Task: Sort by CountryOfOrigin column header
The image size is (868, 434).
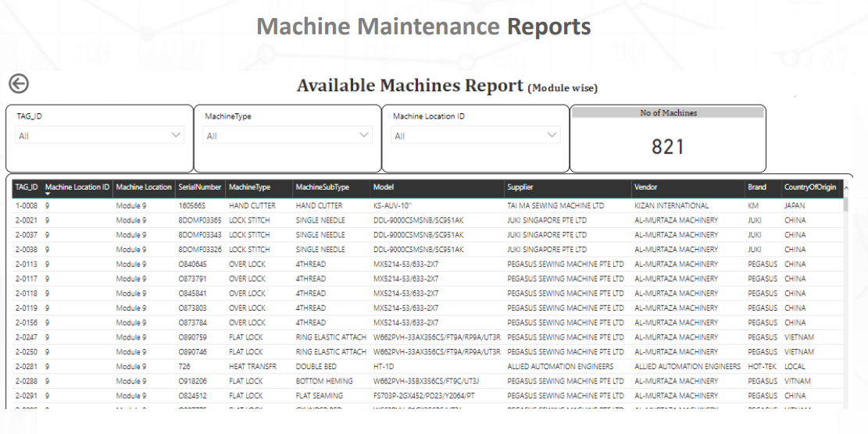Action: pyautogui.click(x=809, y=187)
